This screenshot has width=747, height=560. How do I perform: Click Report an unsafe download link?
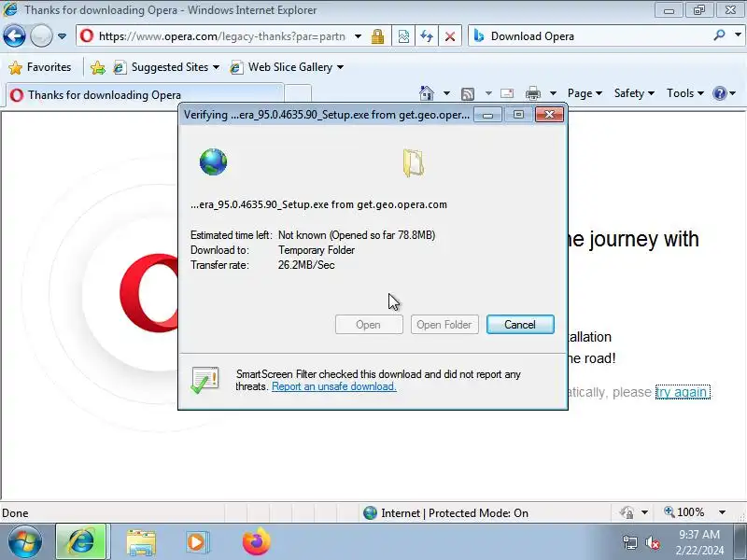click(x=333, y=386)
